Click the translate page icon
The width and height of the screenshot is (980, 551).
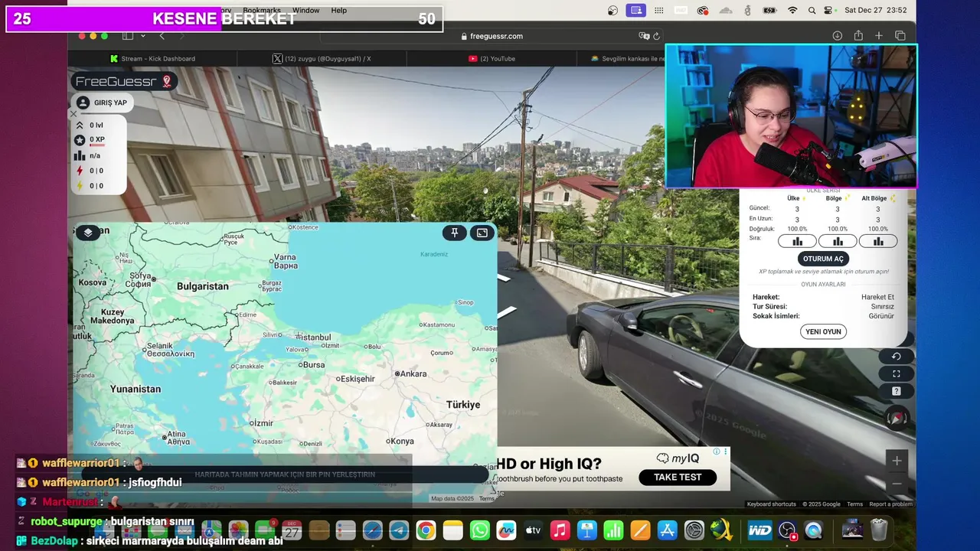click(644, 36)
